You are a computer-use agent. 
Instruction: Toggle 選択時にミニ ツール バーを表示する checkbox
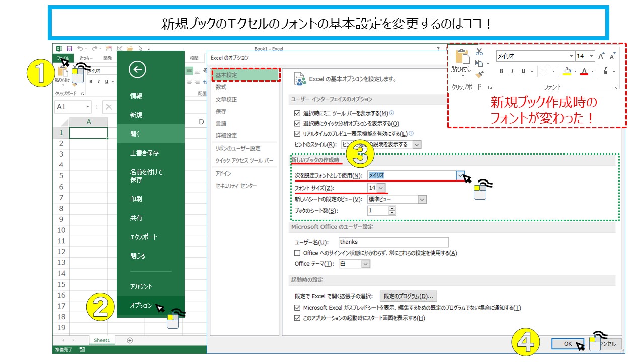pyautogui.click(x=297, y=113)
